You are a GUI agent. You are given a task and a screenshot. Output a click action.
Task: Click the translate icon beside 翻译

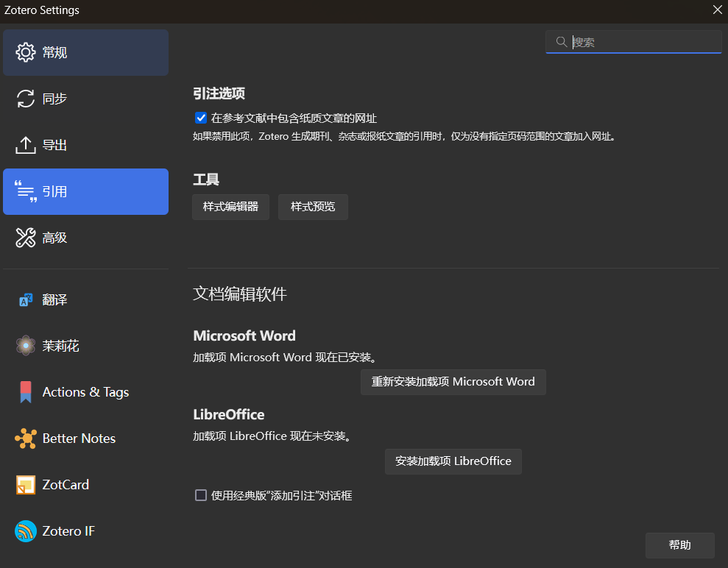tap(26, 299)
